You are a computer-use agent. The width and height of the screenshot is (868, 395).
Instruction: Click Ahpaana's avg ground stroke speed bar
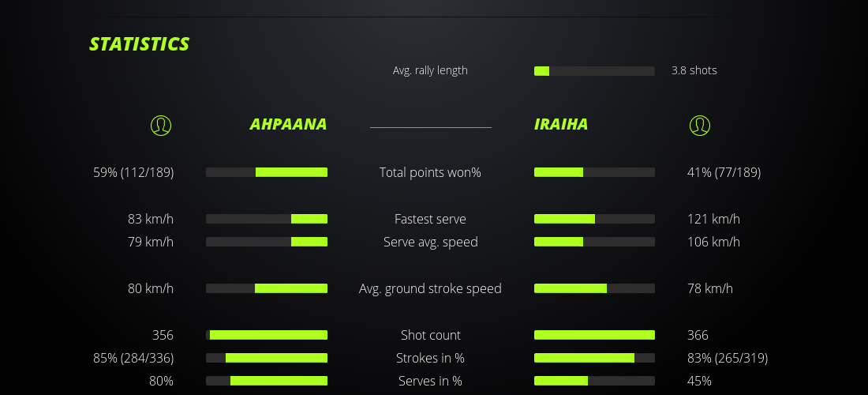(267, 288)
